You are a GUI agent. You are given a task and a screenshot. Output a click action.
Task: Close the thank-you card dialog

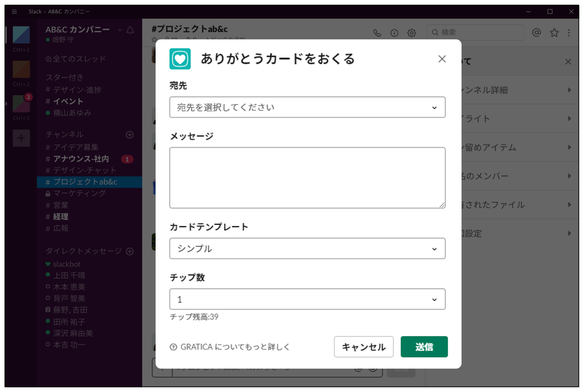coord(442,59)
